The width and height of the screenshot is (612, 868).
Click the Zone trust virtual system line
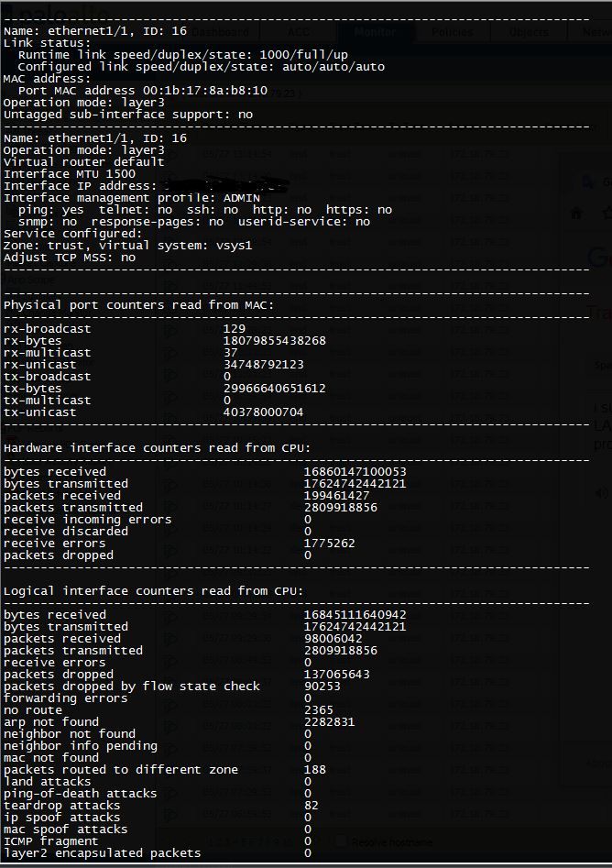tap(127, 246)
